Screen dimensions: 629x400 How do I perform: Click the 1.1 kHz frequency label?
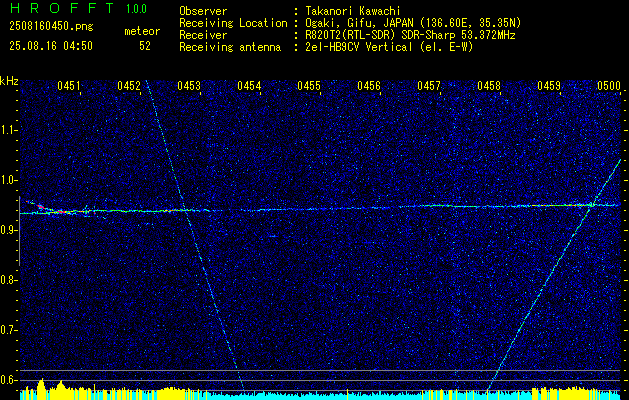(x=6, y=130)
